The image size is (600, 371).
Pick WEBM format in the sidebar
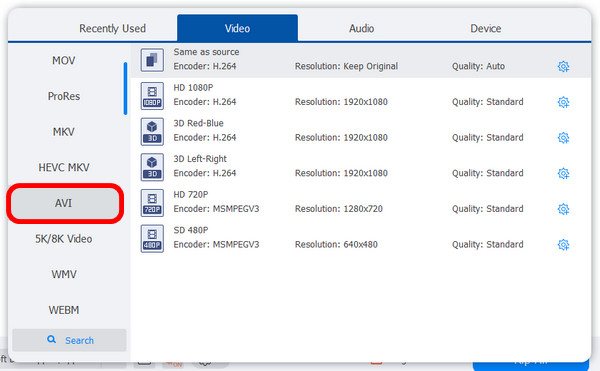click(x=64, y=310)
